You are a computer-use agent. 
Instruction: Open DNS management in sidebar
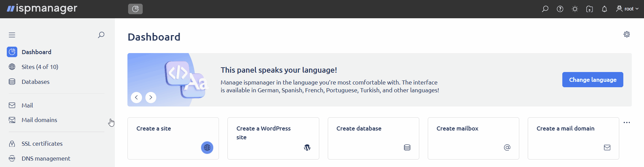[46, 159]
